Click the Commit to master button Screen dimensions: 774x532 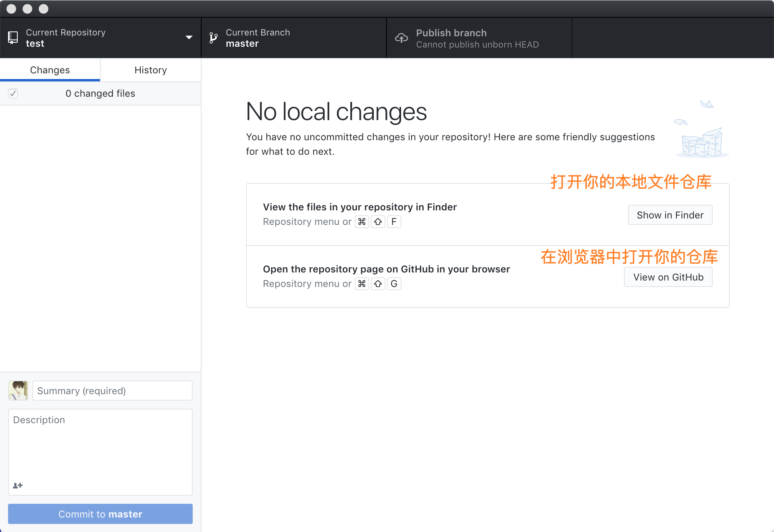[100, 514]
